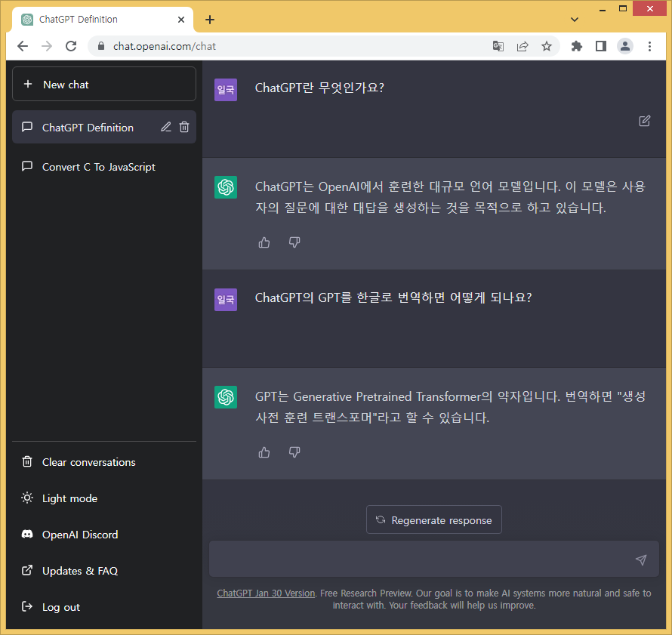Click the message 'ChatGPT란 무엇인가요?'
Image resolution: width=672 pixels, height=635 pixels.
click(x=319, y=88)
